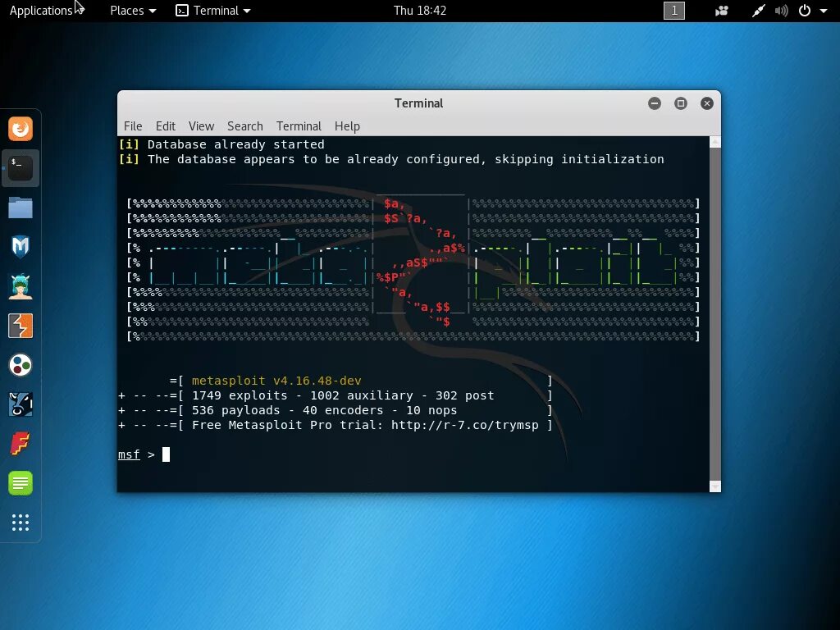Click the clock showing Thu 18:42

[x=420, y=11]
